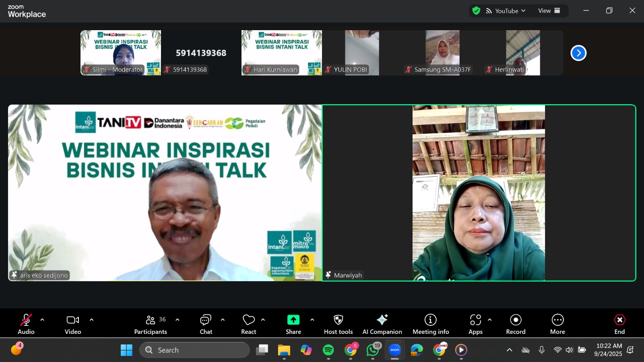The height and width of the screenshot is (362, 644).
Task: Expand video options arrow next to Video
Action: click(91, 320)
